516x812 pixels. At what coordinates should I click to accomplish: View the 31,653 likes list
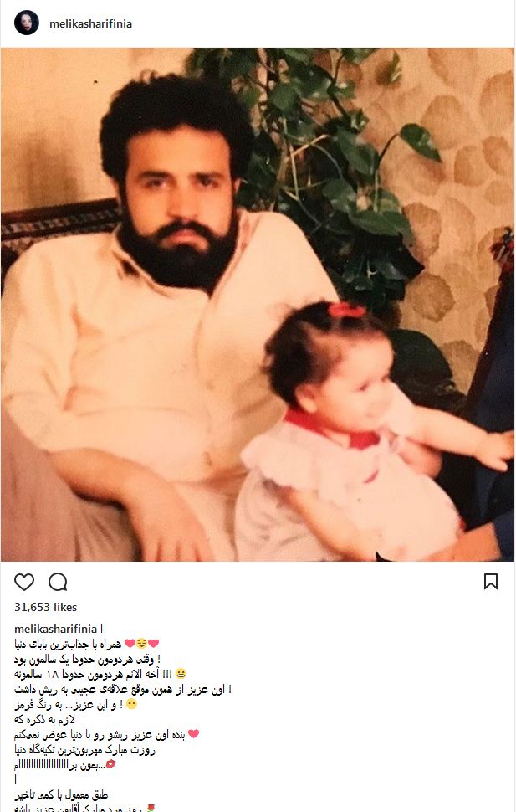click(x=45, y=607)
